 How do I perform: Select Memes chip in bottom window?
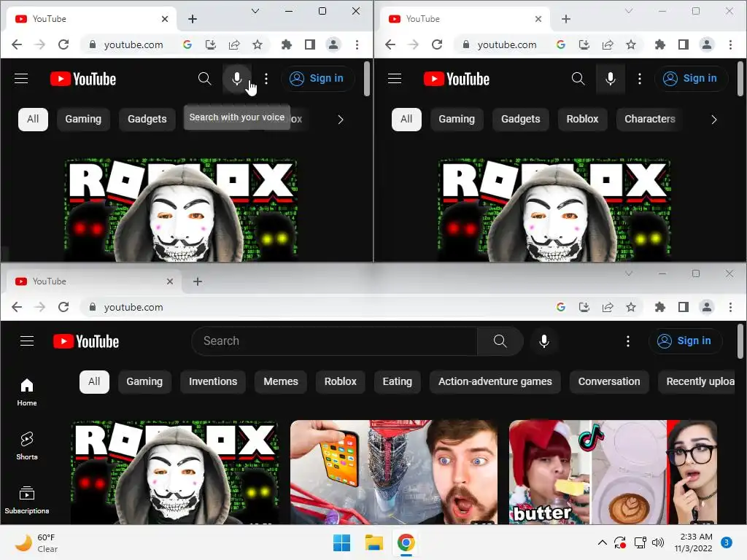click(x=281, y=381)
